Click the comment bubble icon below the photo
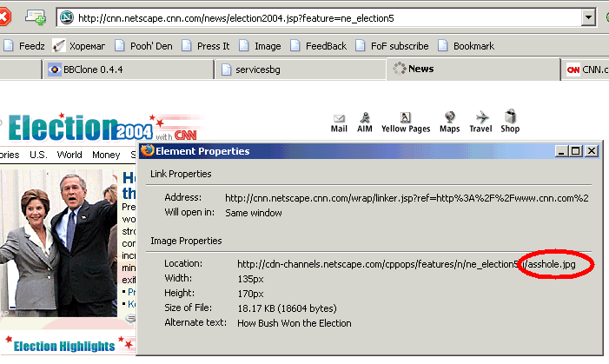This screenshot has width=609, height=364. click(x=131, y=319)
